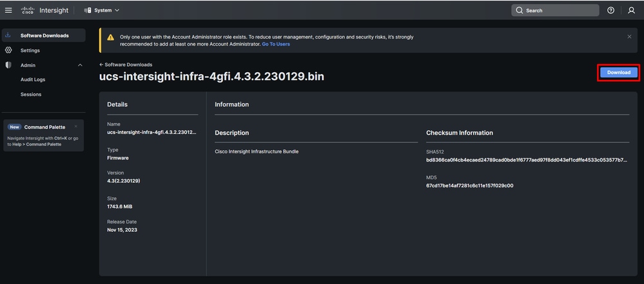644x284 pixels.
Task: Click the Firmware type value
Action: coord(118,158)
